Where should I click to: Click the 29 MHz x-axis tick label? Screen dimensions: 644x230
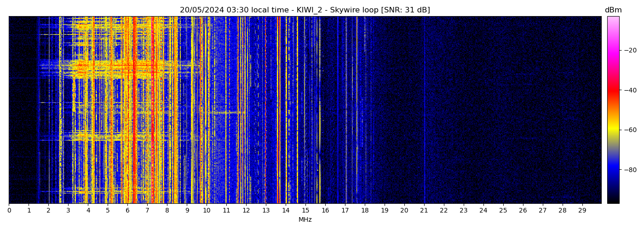(x=582, y=211)
